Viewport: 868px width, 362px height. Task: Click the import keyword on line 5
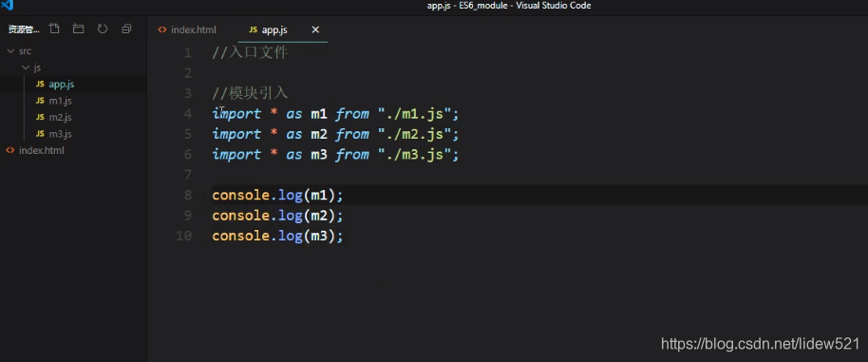pos(236,135)
